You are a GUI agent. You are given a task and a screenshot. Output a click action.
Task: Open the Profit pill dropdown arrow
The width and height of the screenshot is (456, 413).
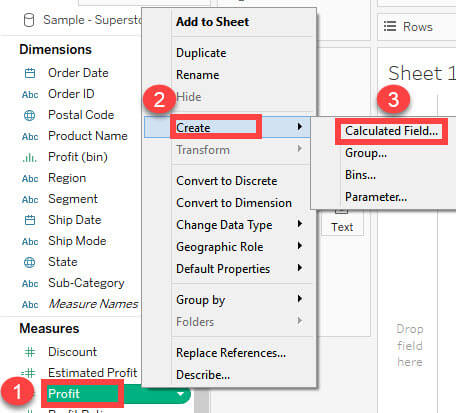(180, 394)
